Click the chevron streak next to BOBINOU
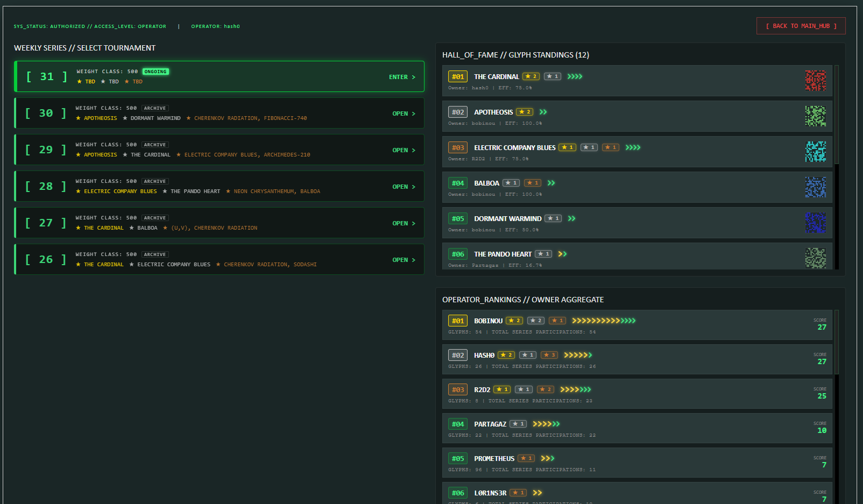The width and height of the screenshot is (863, 504). click(604, 321)
